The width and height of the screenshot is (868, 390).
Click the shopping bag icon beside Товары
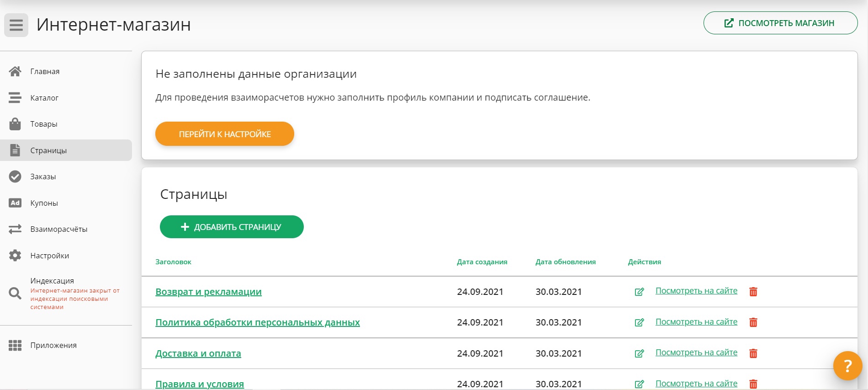(x=15, y=124)
